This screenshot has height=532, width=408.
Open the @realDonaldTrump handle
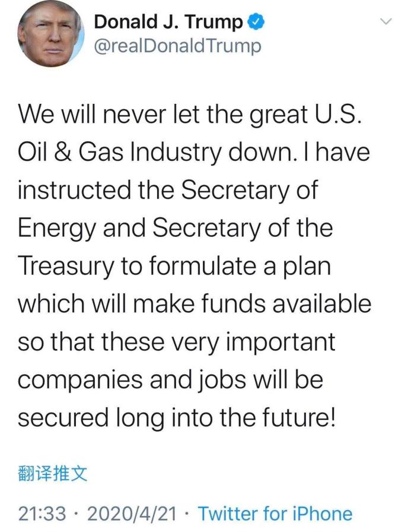pyautogui.click(x=177, y=46)
